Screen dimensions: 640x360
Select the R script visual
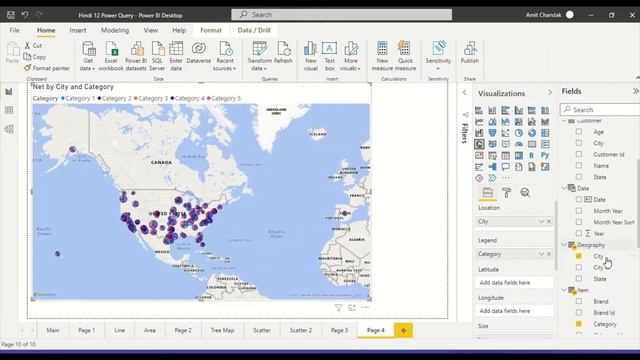pos(531,156)
